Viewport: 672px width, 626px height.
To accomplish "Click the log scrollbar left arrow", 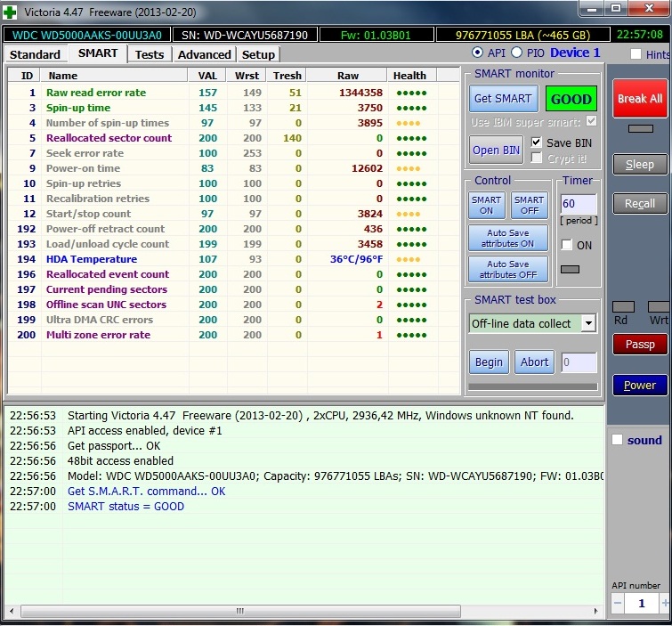I will coord(12,611).
